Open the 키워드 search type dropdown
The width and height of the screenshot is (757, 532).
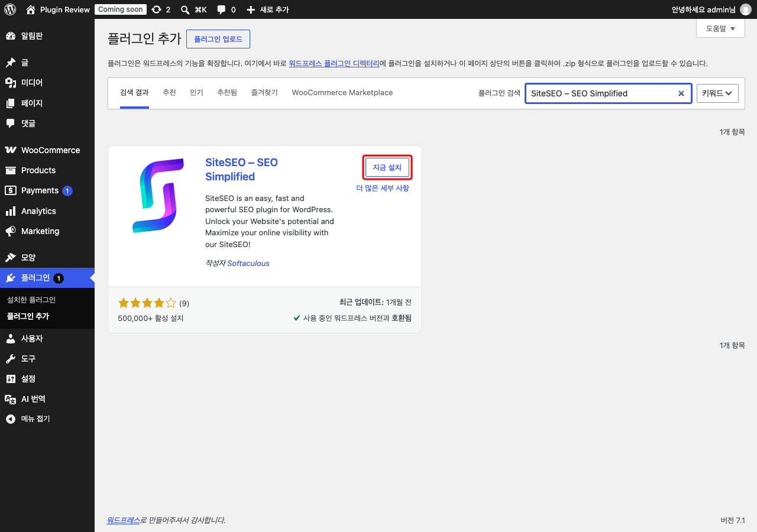click(x=718, y=93)
